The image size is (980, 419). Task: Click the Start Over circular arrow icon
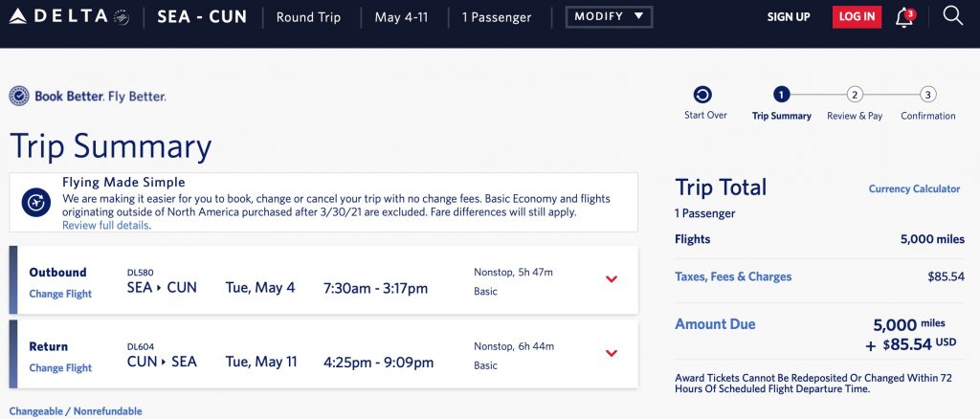coord(703,95)
